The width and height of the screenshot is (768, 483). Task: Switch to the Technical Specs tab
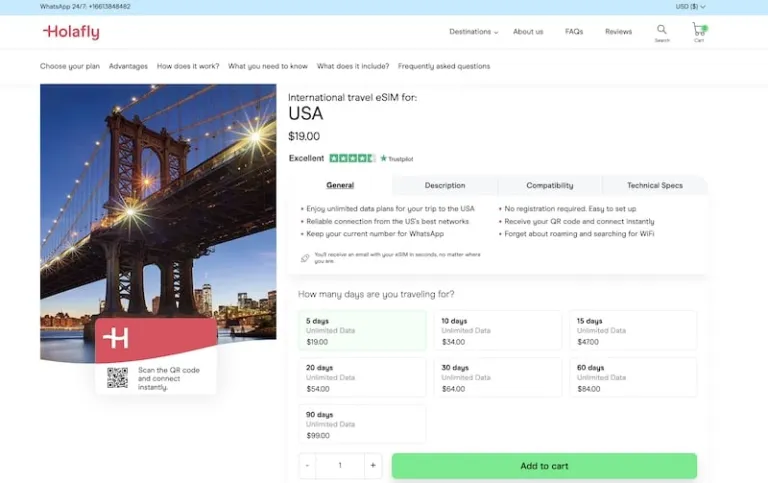[654, 185]
